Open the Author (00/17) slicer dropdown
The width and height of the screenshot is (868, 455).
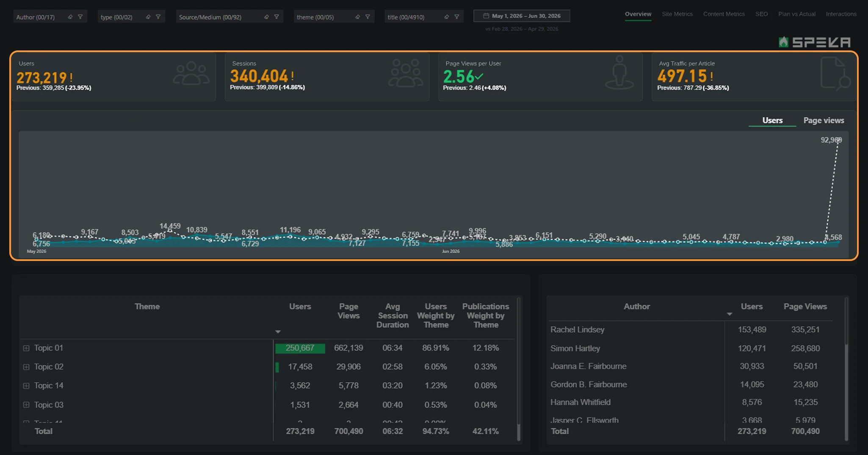coord(50,17)
